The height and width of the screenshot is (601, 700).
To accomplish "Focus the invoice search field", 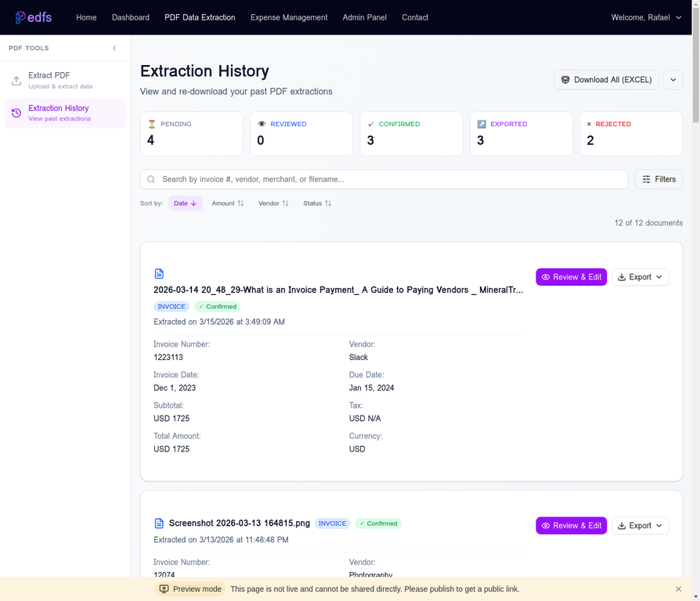I will (384, 179).
